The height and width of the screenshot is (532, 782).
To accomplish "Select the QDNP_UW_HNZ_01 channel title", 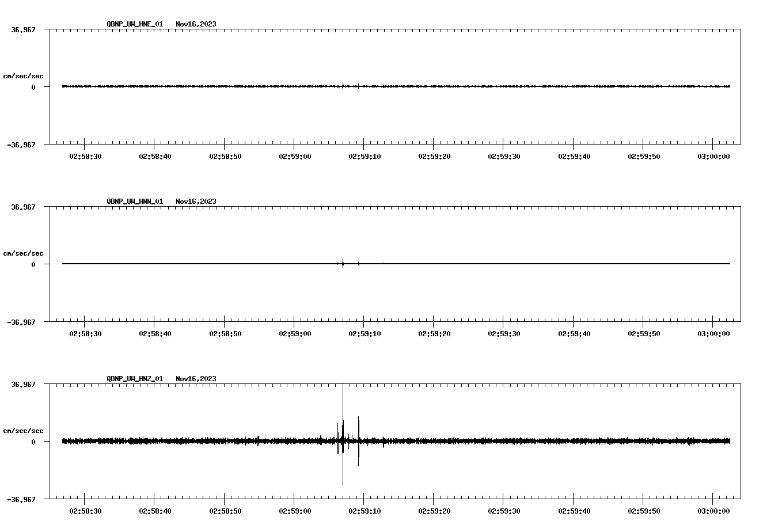I will coord(135,379).
